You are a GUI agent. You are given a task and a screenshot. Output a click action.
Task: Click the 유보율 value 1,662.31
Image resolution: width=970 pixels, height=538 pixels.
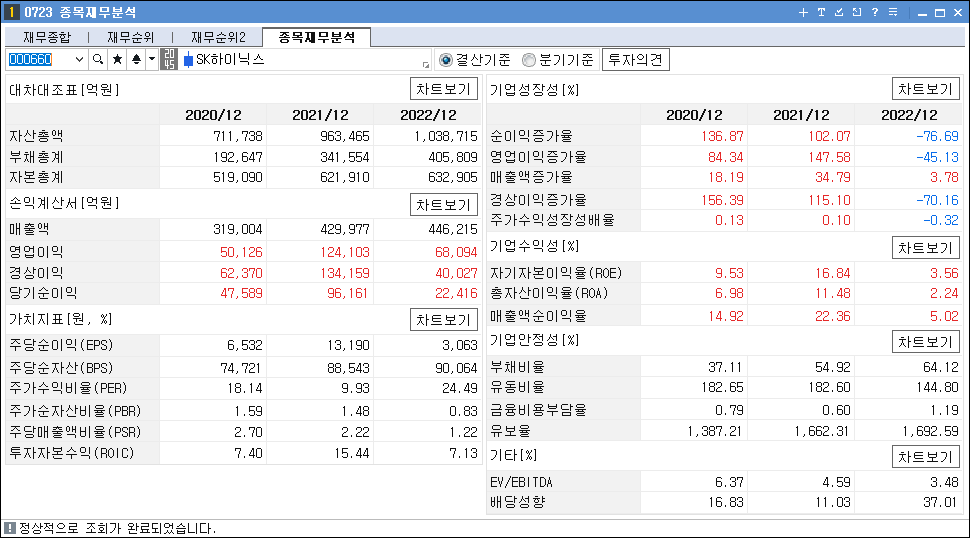coord(822,431)
